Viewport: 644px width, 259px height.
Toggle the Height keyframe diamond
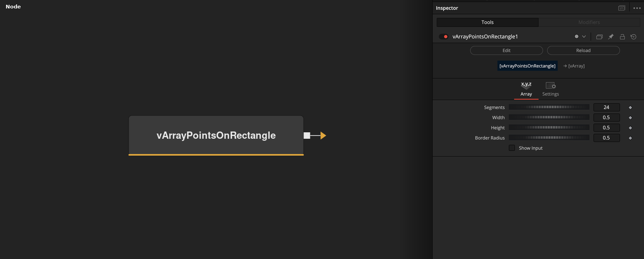click(x=630, y=127)
